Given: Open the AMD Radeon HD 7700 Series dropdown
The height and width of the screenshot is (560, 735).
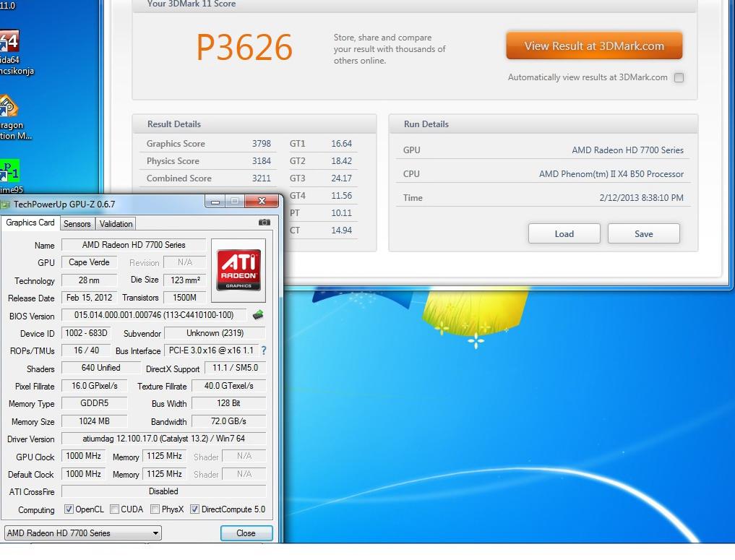Looking at the screenshot, I should (83, 533).
